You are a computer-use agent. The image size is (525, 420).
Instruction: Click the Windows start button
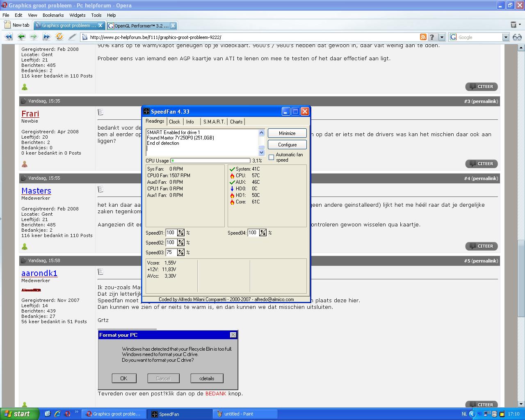20,414
